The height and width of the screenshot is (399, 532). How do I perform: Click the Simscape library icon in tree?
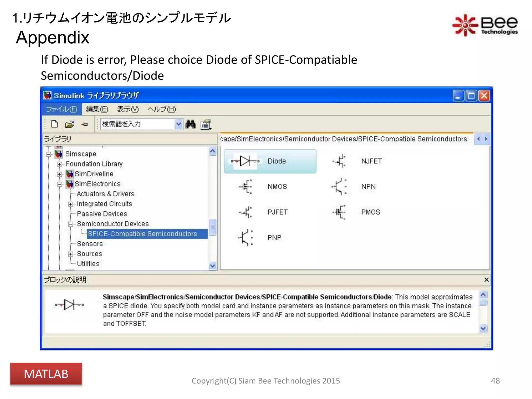[x=59, y=154]
